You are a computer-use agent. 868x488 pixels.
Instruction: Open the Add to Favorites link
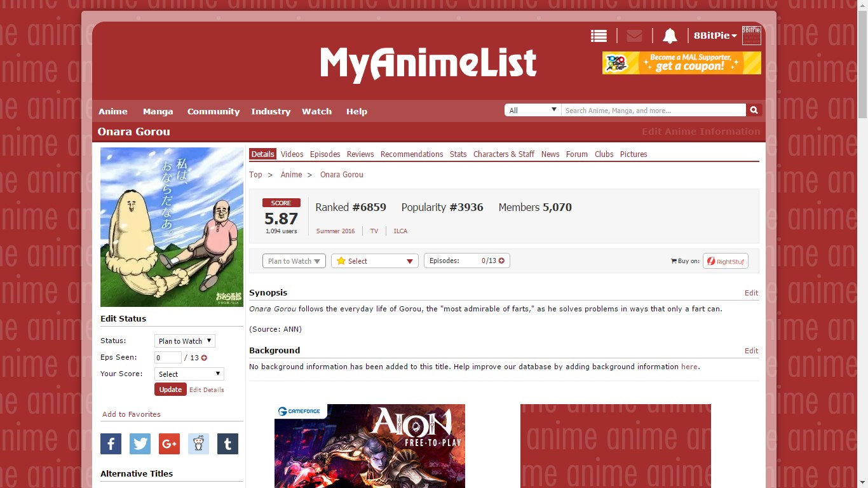[x=131, y=414]
